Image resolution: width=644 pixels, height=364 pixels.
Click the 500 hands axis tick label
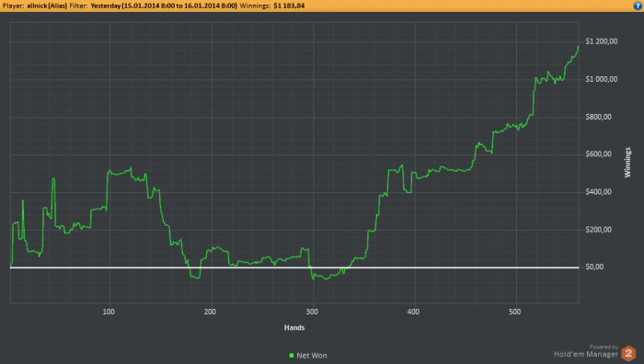[514, 312]
